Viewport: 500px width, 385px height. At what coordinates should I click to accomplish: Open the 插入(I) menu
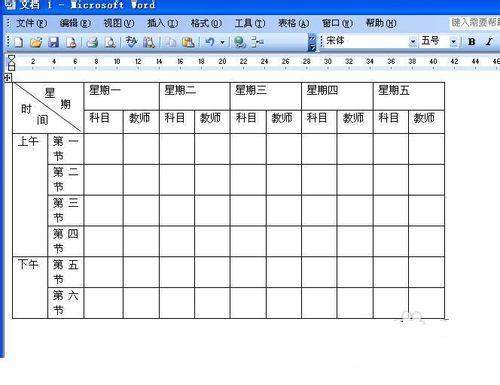click(162, 23)
